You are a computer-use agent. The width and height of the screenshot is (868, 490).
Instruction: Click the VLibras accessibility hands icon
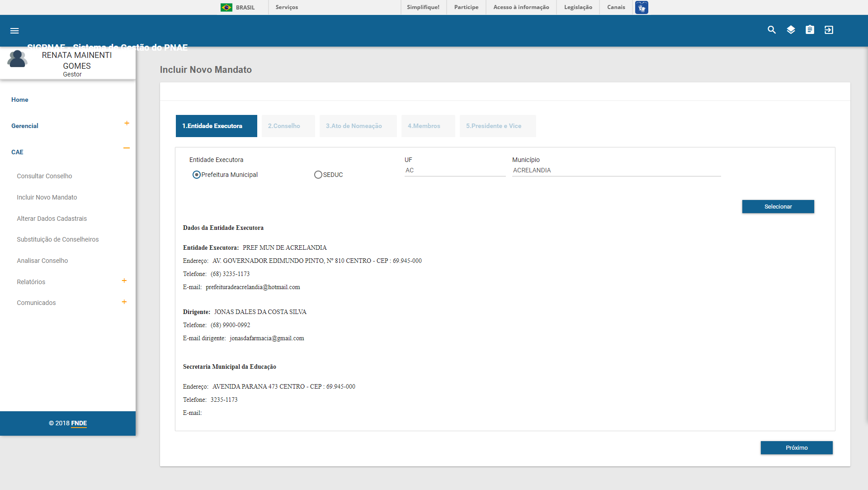642,7
